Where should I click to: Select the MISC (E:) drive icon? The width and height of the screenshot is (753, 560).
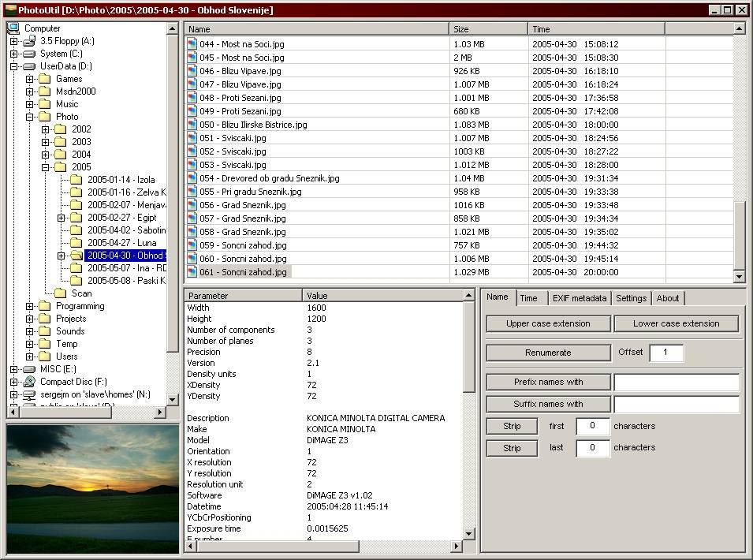29,368
